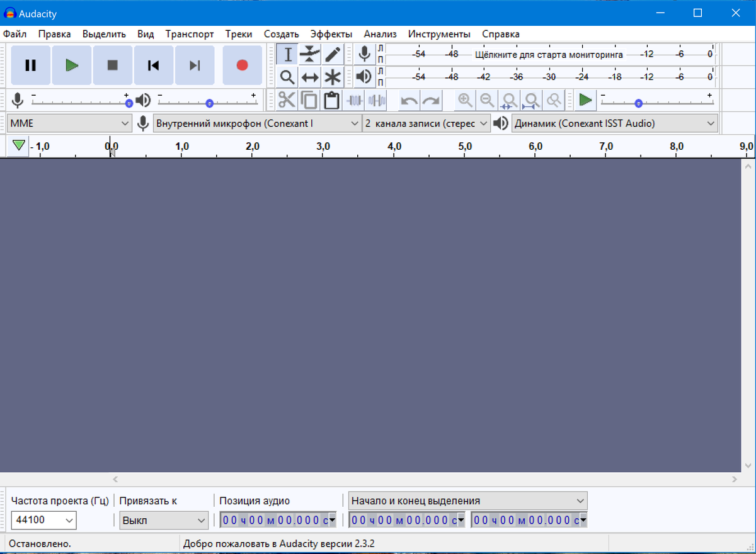
Task: Click the play-at-speed slider
Action: coord(658,100)
